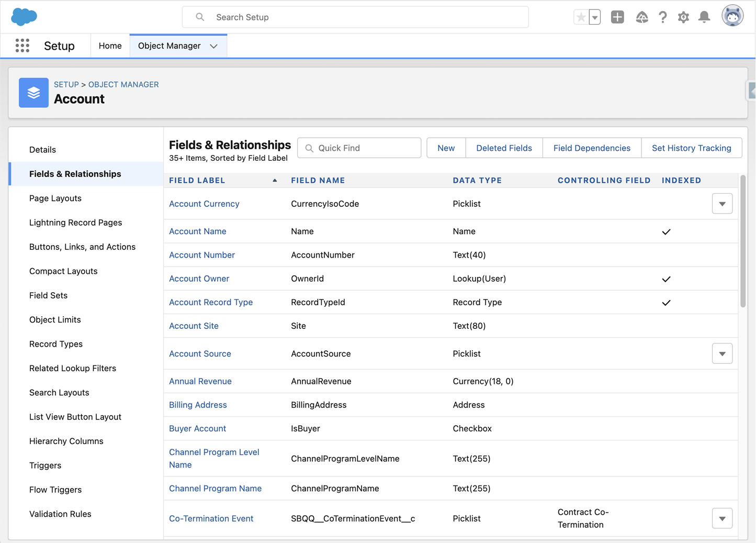Open the Billing Address field

tap(198, 405)
